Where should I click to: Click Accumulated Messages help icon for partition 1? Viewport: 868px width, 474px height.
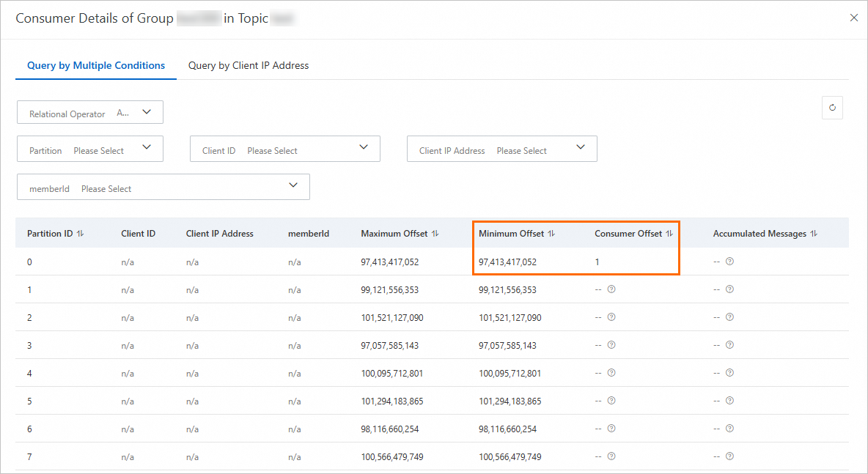pyautogui.click(x=729, y=289)
